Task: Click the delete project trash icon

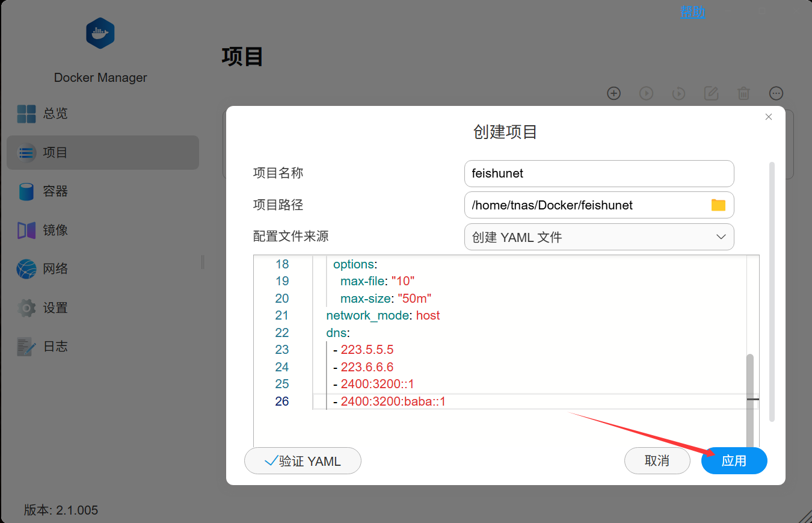Action: coord(743,93)
